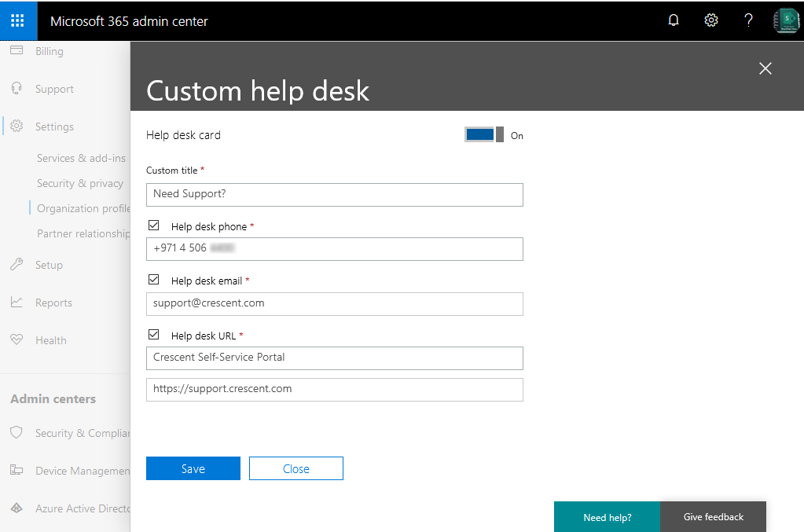This screenshot has width=804, height=532.
Task: Collapse the Settings section
Action: click(53, 126)
